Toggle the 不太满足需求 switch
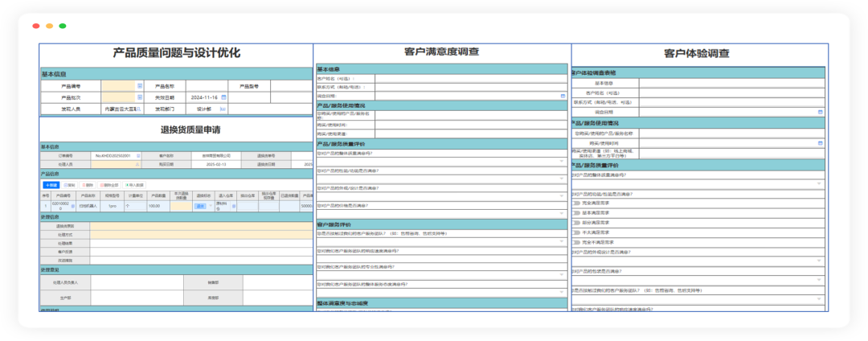Viewport: 868px width, 341px height. (x=576, y=232)
